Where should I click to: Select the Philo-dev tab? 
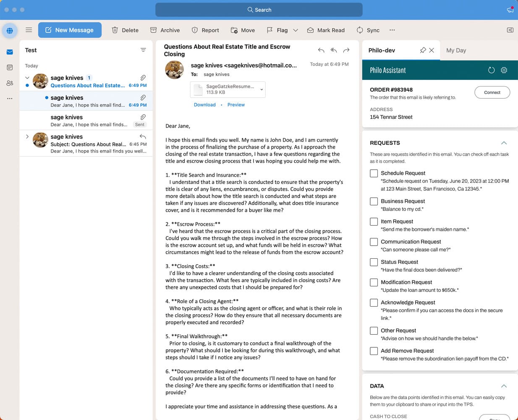tap(382, 50)
